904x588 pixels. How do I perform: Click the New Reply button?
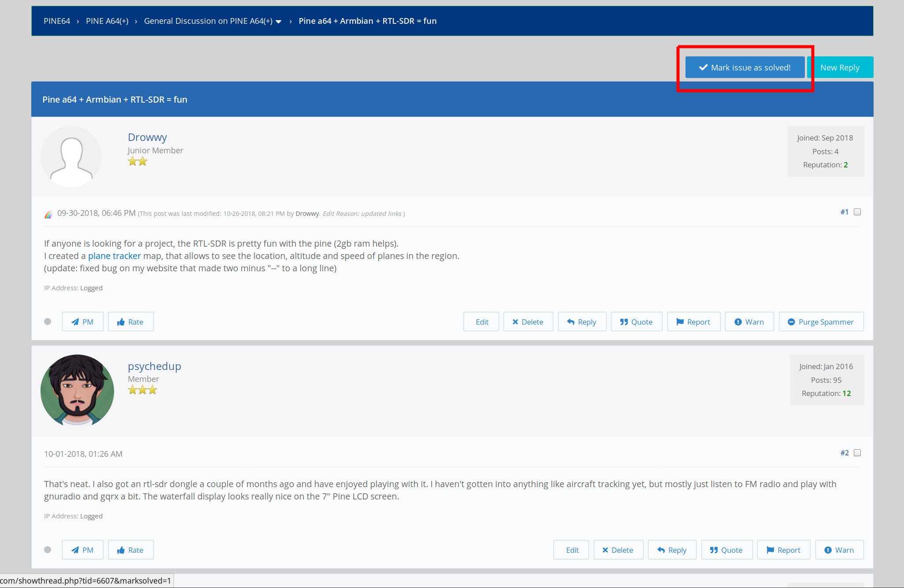pyautogui.click(x=840, y=68)
